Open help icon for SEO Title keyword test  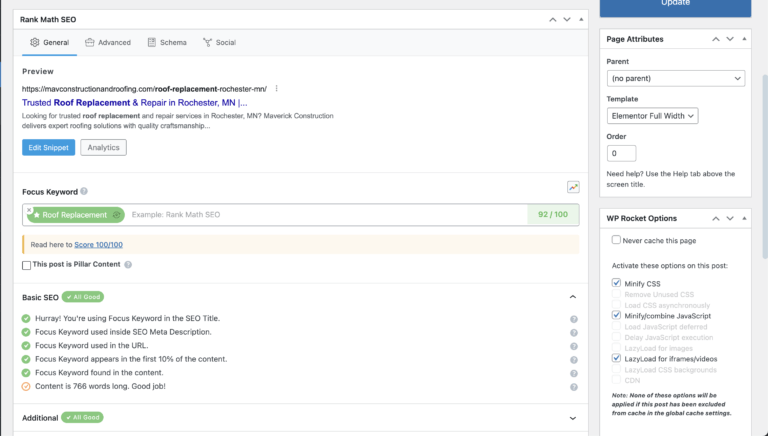[x=573, y=319]
